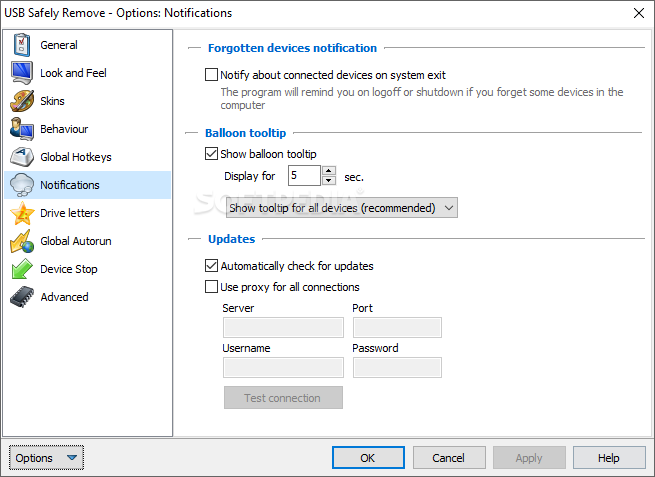This screenshot has width=655, height=477.
Task: Click the Skins paint palette icon
Action: [22, 101]
